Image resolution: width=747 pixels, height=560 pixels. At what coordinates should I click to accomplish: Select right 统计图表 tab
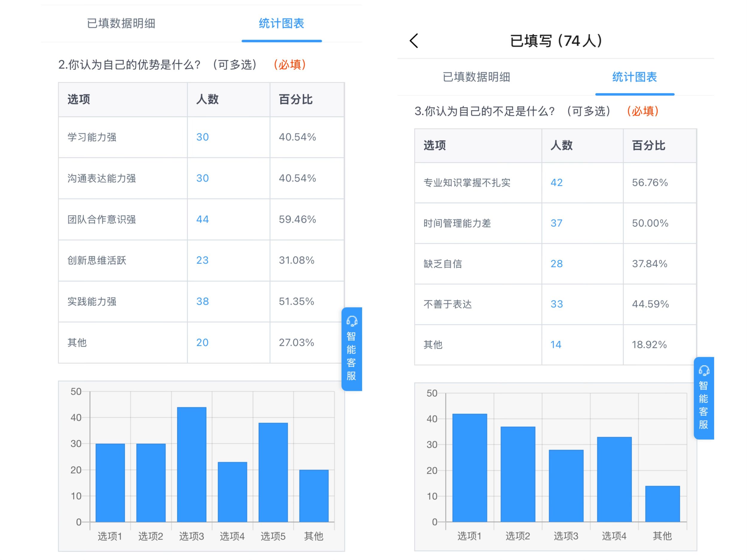(x=634, y=77)
